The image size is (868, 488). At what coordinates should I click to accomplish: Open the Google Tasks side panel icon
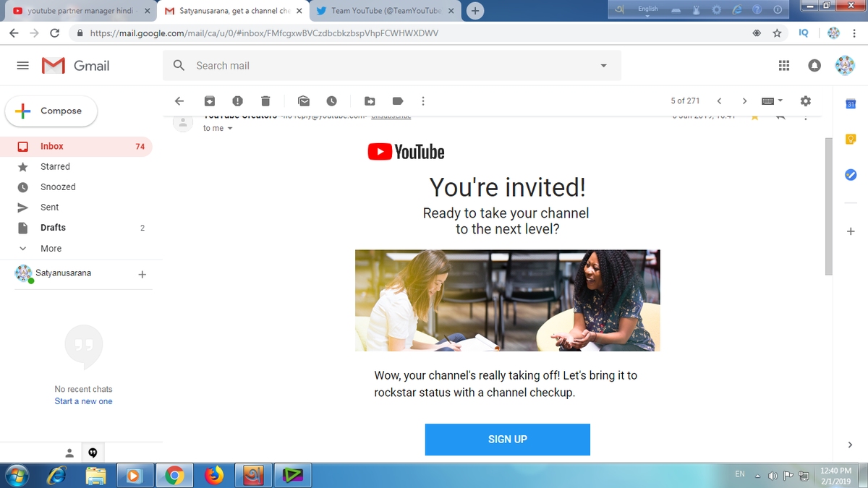pos(851,175)
